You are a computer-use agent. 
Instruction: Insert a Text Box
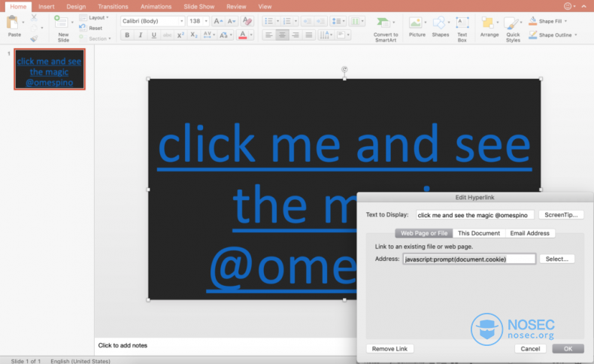point(462,23)
